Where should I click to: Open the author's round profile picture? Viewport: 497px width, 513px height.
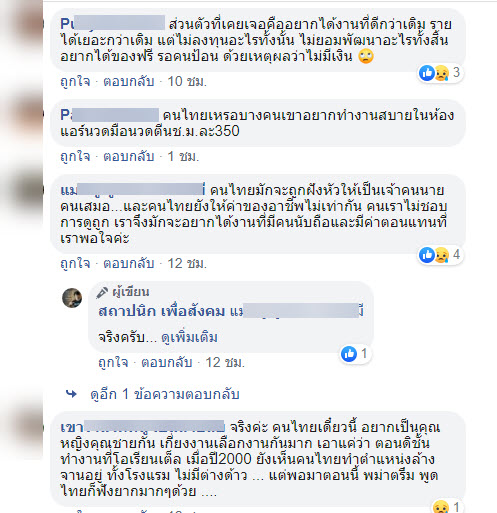point(72,298)
